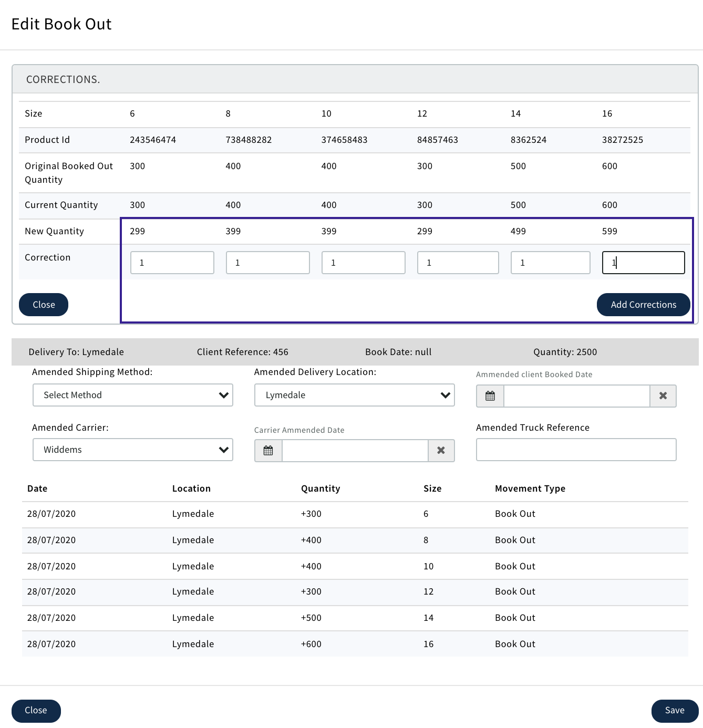Focus Correction field for size 8

click(x=268, y=263)
